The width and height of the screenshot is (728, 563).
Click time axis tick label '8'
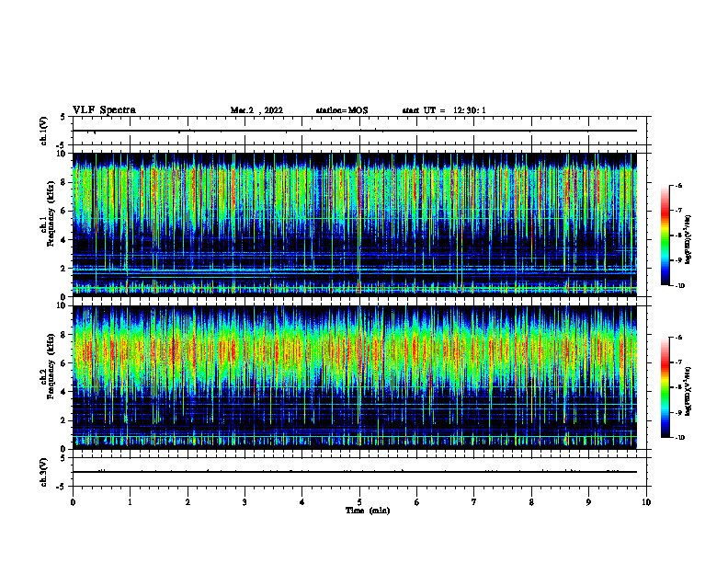click(531, 502)
